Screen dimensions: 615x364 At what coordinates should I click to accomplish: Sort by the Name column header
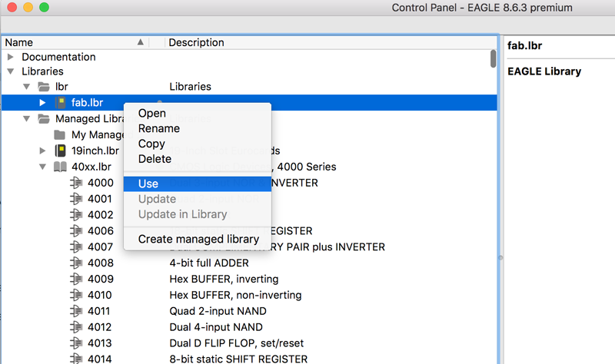[75, 42]
